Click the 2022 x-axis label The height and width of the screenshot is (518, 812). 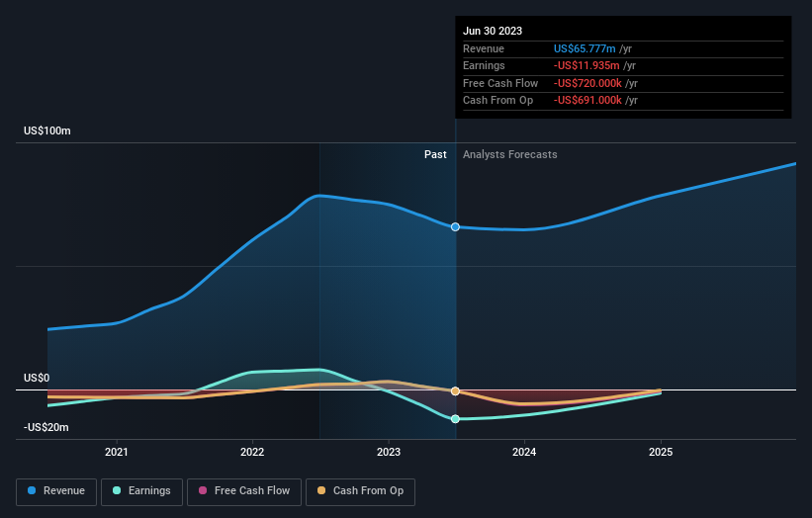(252, 453)
